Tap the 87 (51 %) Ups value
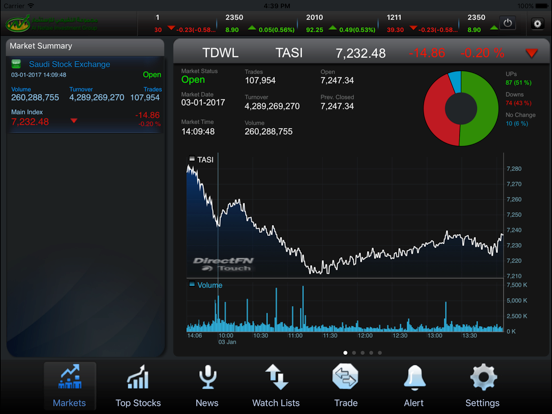 [518, 83]
